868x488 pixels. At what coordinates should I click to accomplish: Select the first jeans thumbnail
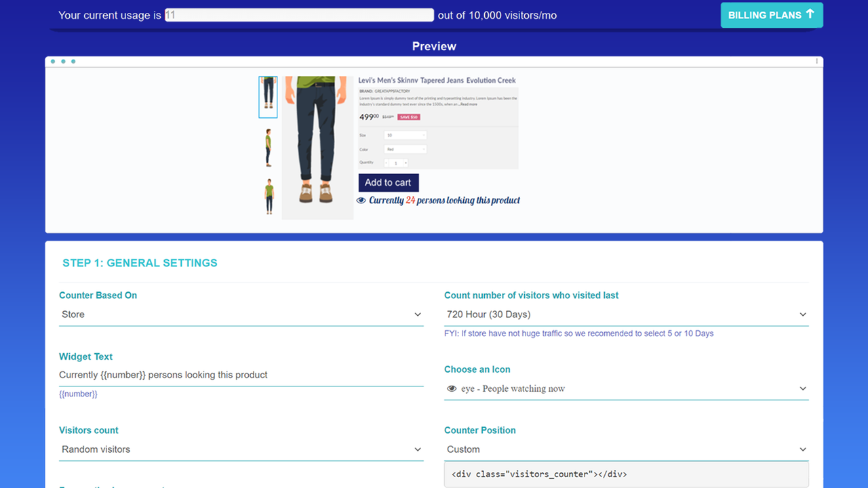268,97
